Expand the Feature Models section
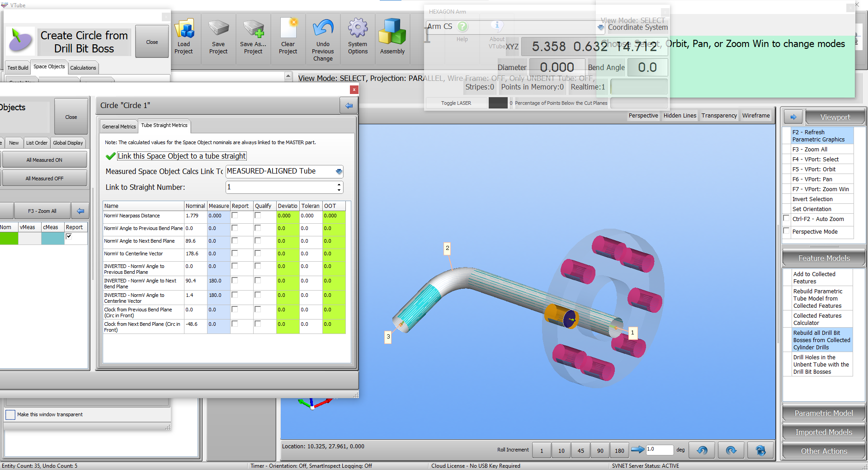 [824, 258]
